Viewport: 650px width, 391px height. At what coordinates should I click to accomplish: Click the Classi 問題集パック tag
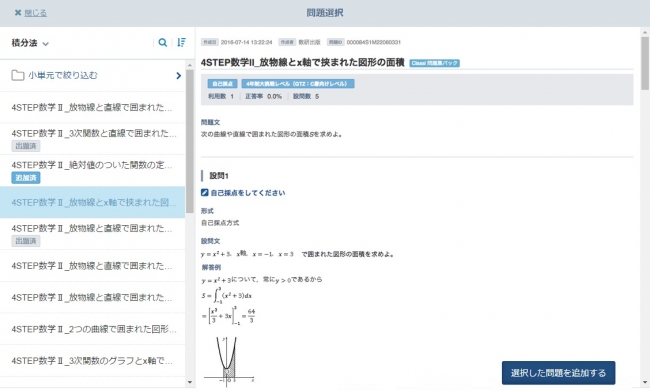(x=434, y=63)
